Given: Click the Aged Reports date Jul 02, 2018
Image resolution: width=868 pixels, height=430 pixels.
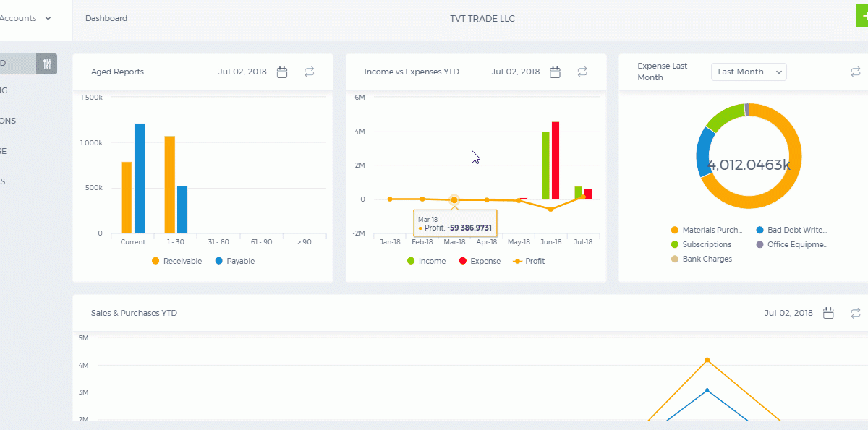Looking at the screenshot, I should [242, 72].
